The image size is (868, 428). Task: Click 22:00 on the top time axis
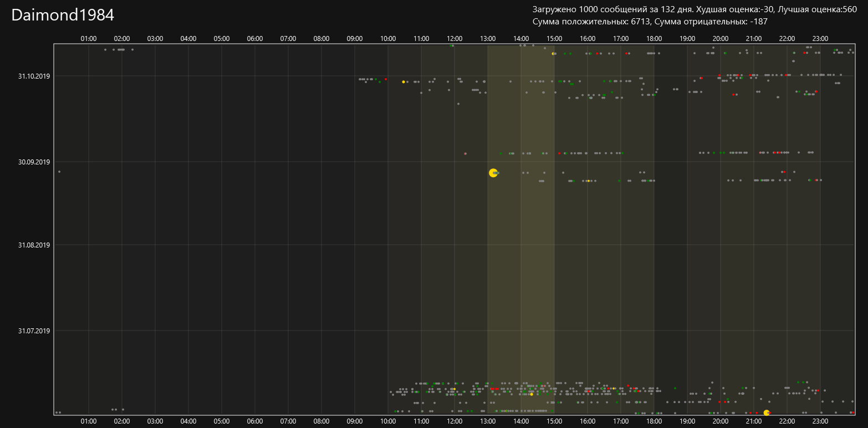click(787, 39)
